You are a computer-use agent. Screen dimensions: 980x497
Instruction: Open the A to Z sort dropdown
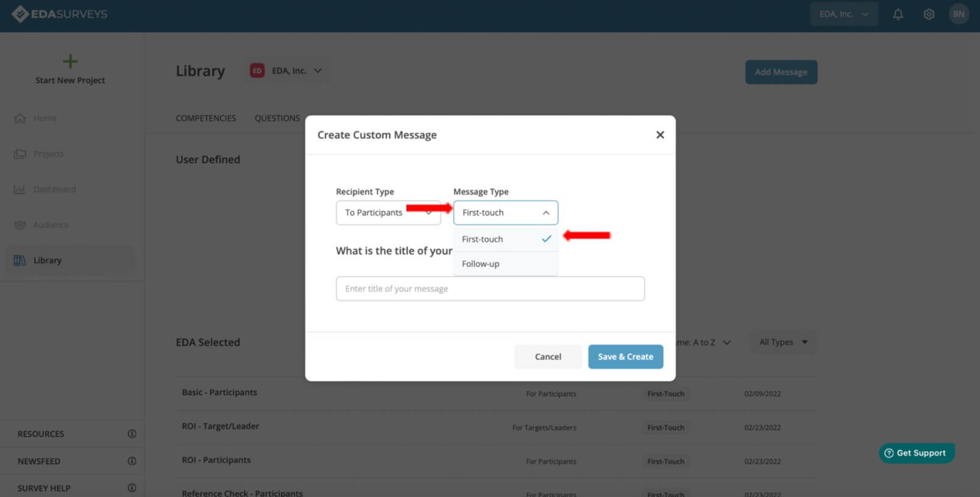point(704,342)
